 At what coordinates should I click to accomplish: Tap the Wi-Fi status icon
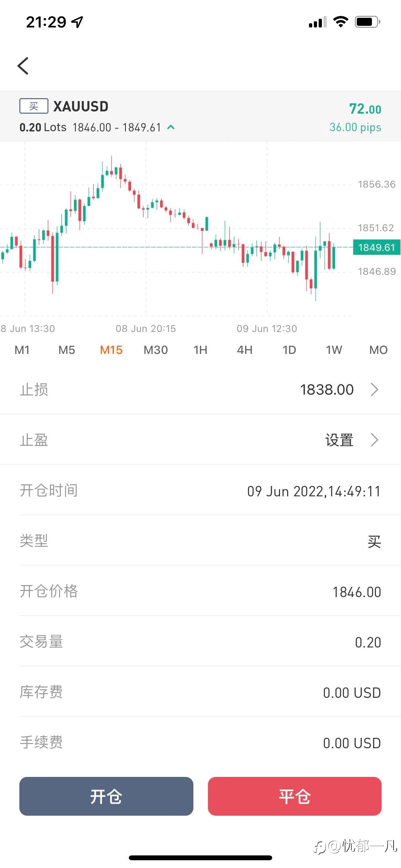pyautogui.click(x=340, y=22)
